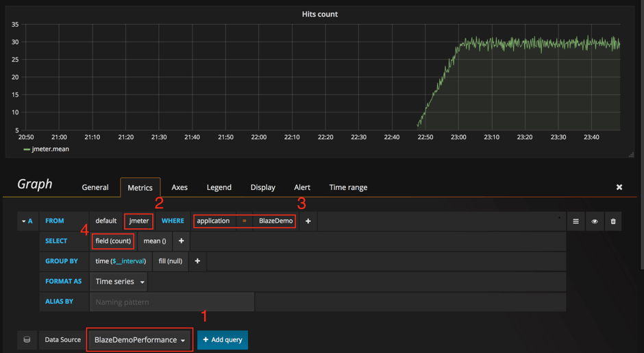
Task: Add a SELECT function with plus
Action: pos(182,241)
